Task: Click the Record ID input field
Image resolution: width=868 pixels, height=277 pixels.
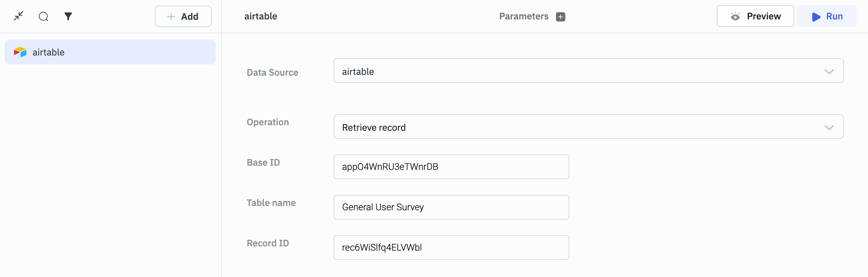Action: point(451,248)
